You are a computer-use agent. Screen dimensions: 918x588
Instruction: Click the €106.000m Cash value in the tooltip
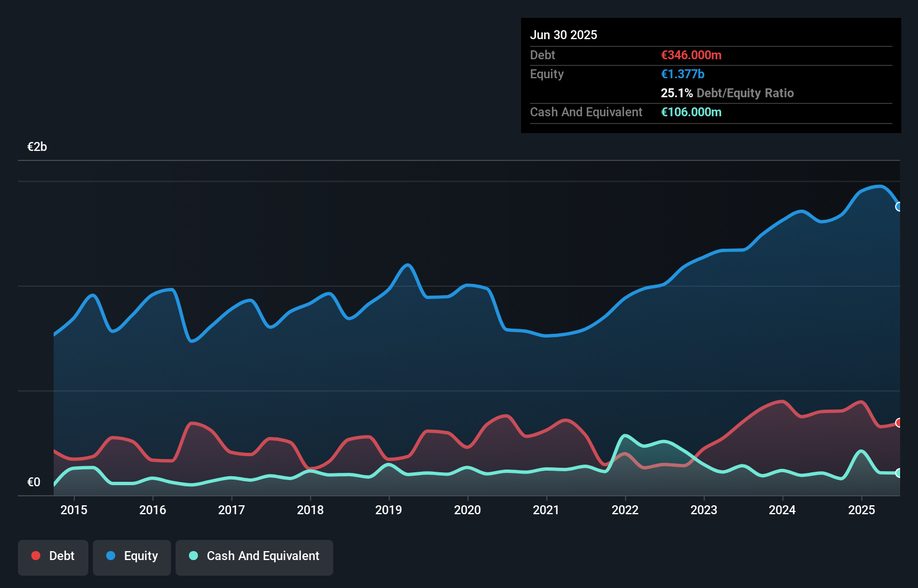[692, 112]
